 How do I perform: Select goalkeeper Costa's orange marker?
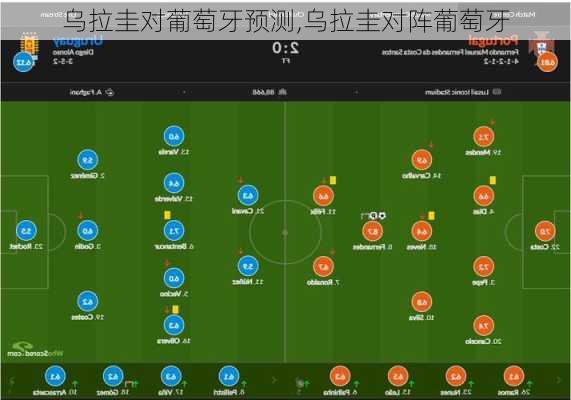(545, 231)
